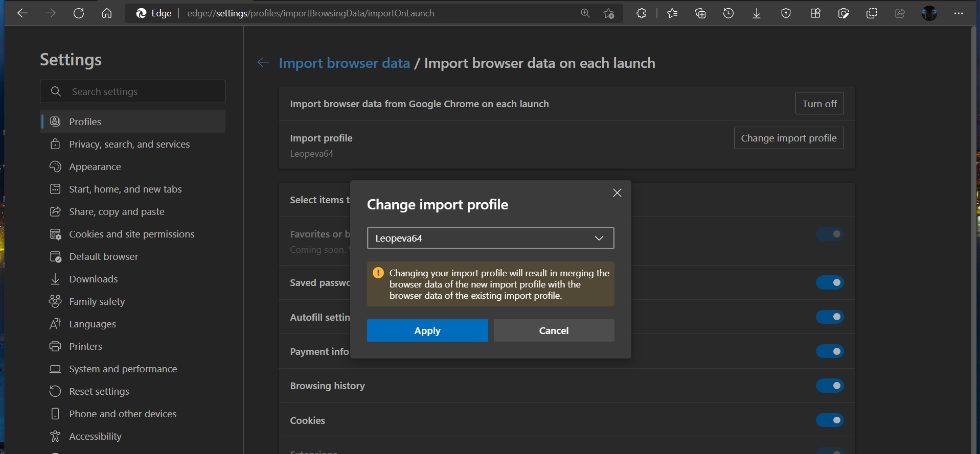Click the Apply button

tap(427, 330)
